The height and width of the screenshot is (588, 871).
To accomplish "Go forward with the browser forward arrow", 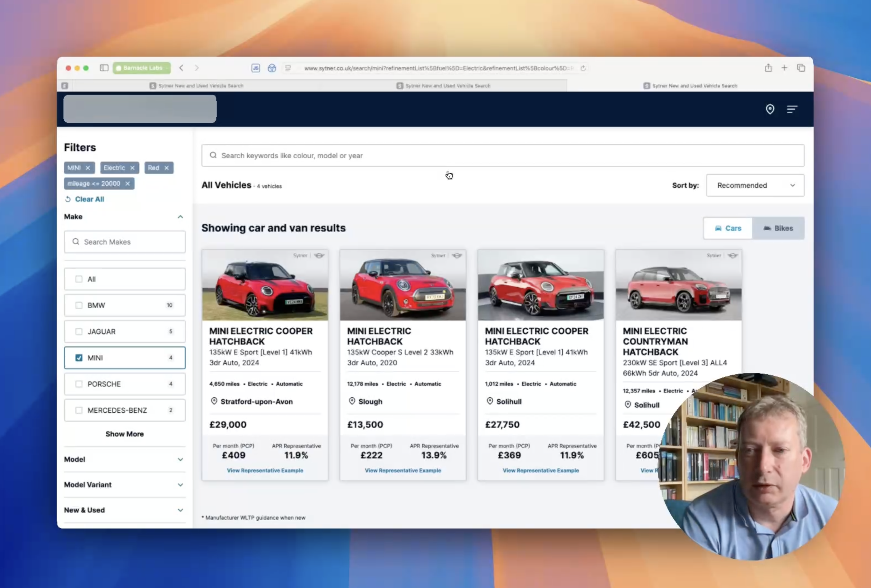I will (197, 68).
